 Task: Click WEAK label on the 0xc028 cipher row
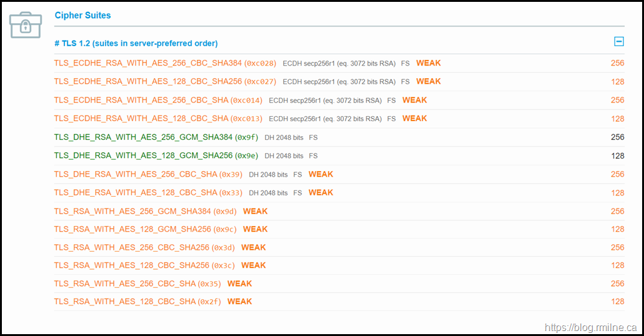tap(428, 63)
